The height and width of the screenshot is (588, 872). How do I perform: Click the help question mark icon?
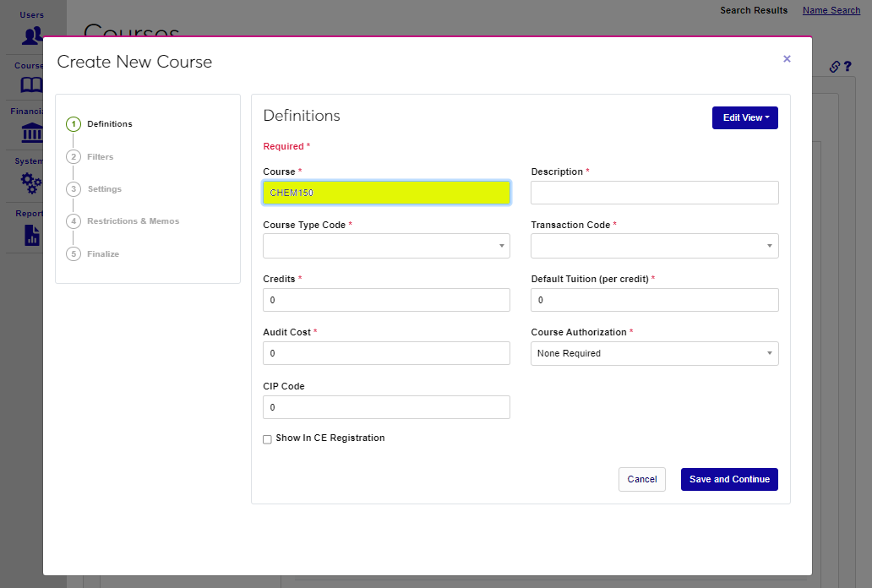pos(847,67)
